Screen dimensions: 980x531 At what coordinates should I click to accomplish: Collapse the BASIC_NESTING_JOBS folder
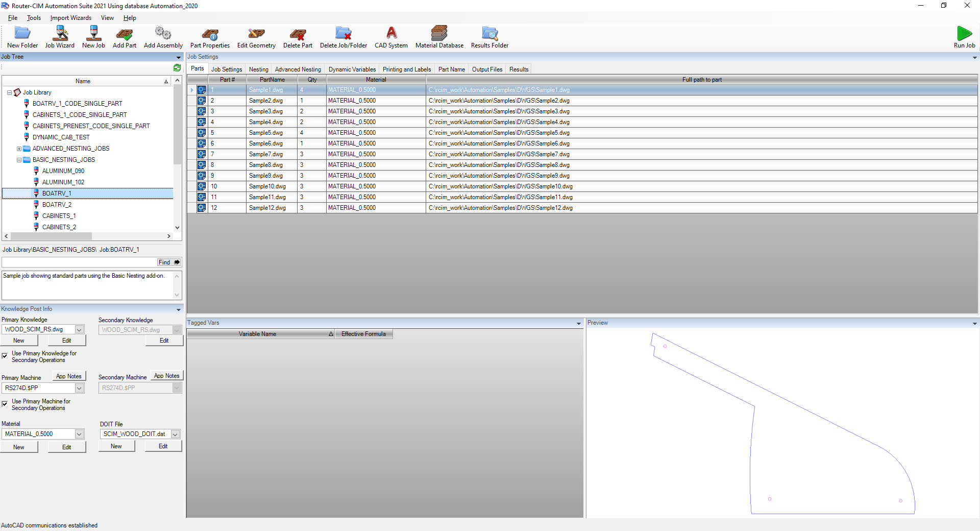[x=18, y=160]
